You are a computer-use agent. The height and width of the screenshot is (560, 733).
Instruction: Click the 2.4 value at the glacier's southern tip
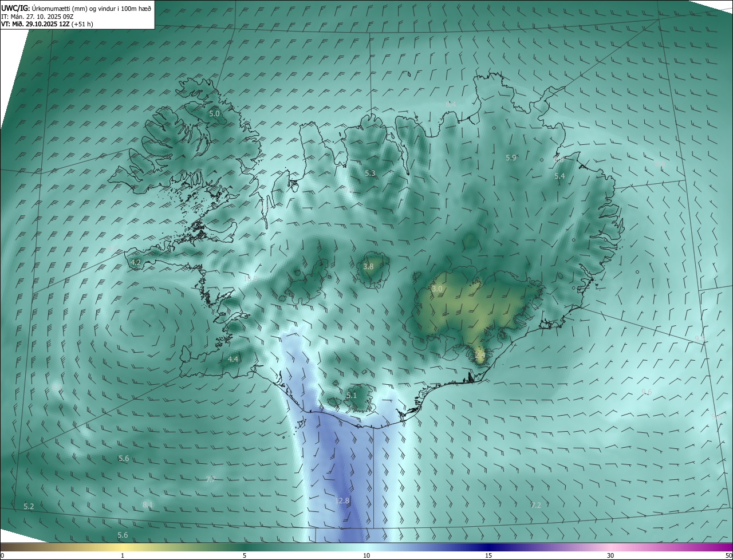tap(480, 356)
